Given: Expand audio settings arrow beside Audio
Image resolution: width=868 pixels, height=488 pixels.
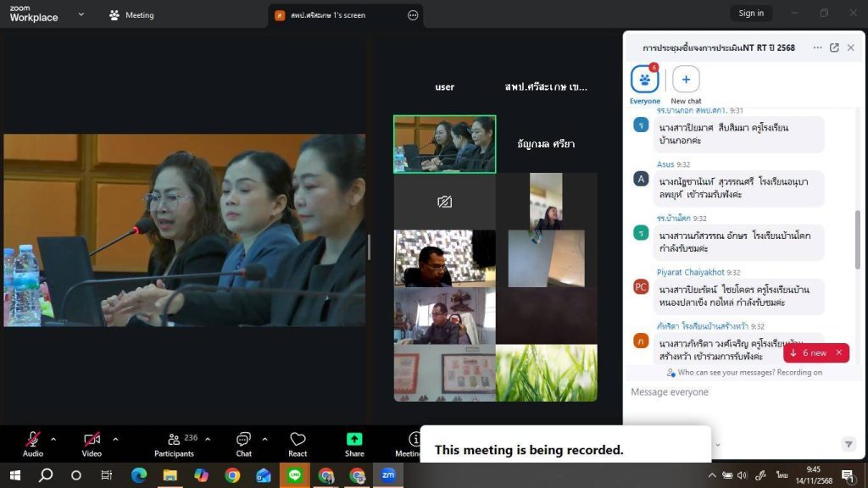Looking at the screenshot, I should pyautogui.click(x=53, y=439).
